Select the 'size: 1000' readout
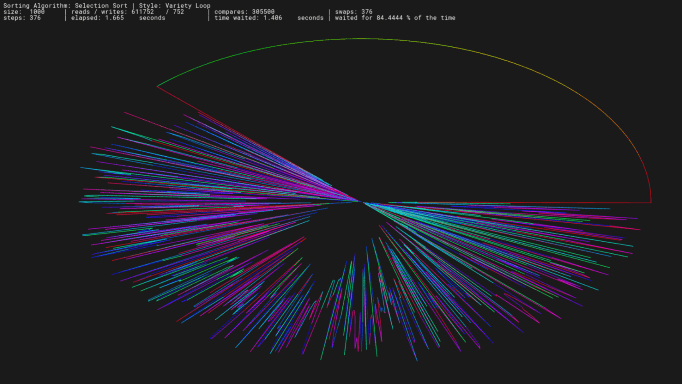 point(24,12)
